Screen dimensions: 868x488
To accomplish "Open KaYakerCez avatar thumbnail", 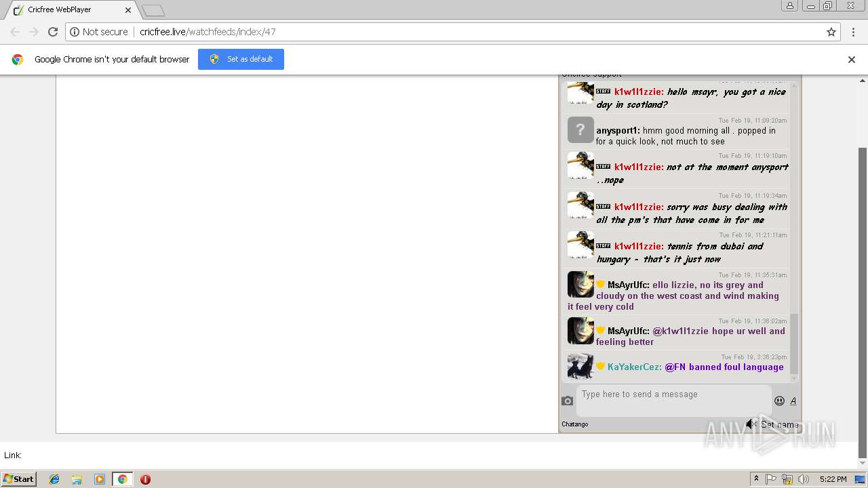I will 580,366.
